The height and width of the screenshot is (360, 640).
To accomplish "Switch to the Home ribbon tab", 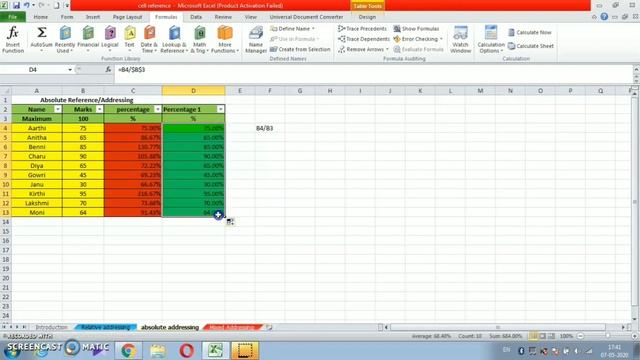I will [x=41, y=17].
